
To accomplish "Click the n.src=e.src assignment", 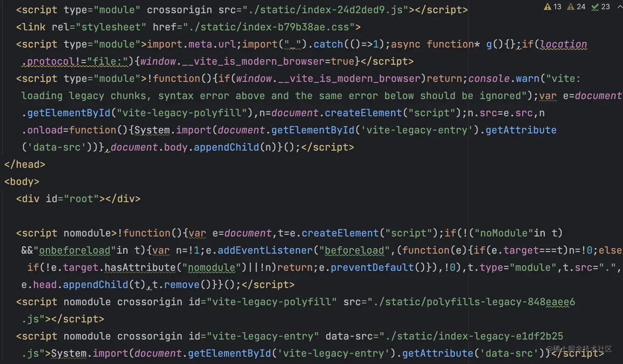I will 500,113.
